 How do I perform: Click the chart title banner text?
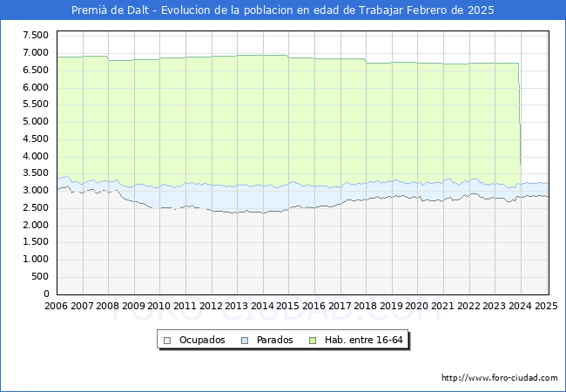point(283,10)
